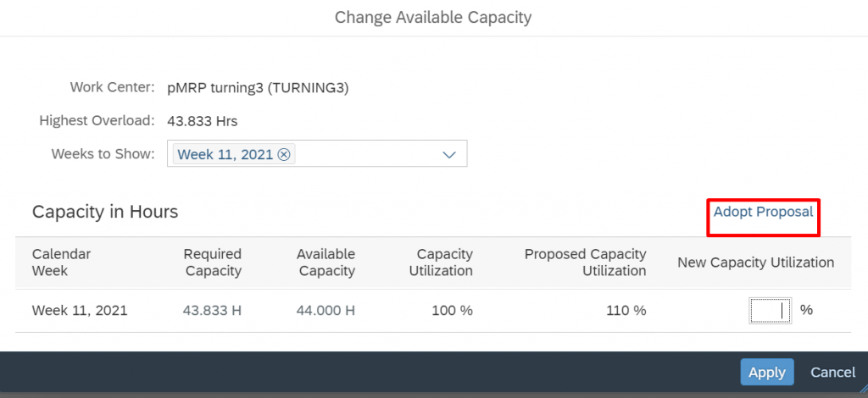Click the 100 % capacity utilization value

pos(453,311)
